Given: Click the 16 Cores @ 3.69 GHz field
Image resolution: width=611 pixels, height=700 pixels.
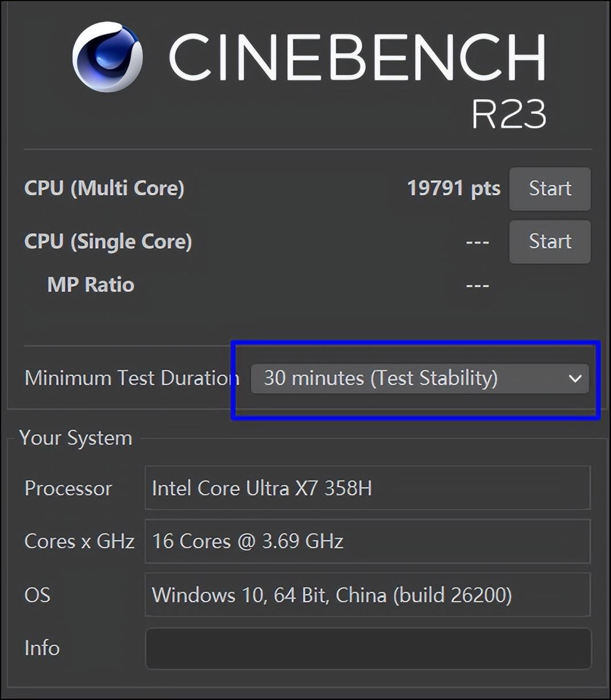Looking at the screenshot, I should point(368,541).
